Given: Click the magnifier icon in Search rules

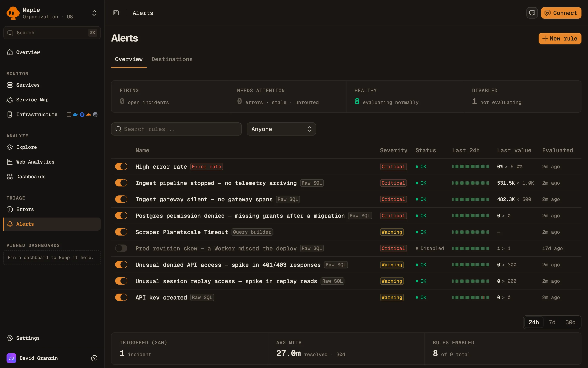Looking at the screenshot, I should [118, 129].
